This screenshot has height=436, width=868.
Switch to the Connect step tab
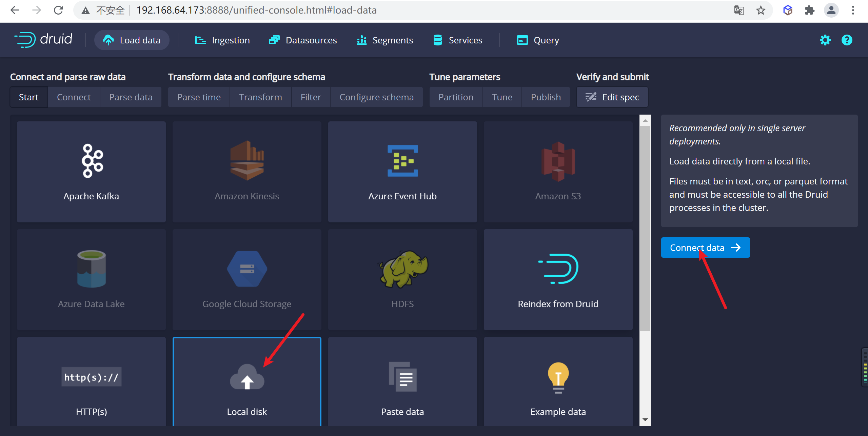point(74,97)
